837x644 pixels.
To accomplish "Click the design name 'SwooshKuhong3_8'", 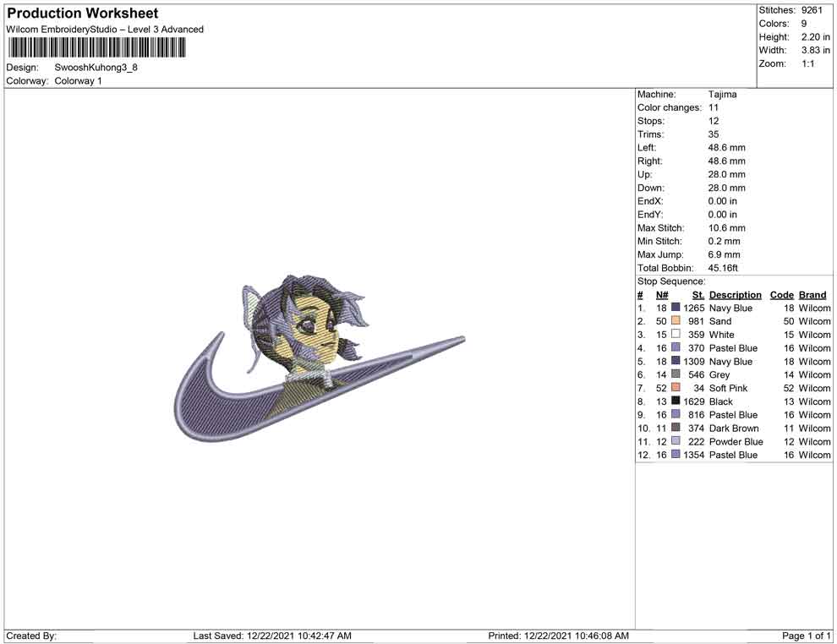I will click(96, 68).
